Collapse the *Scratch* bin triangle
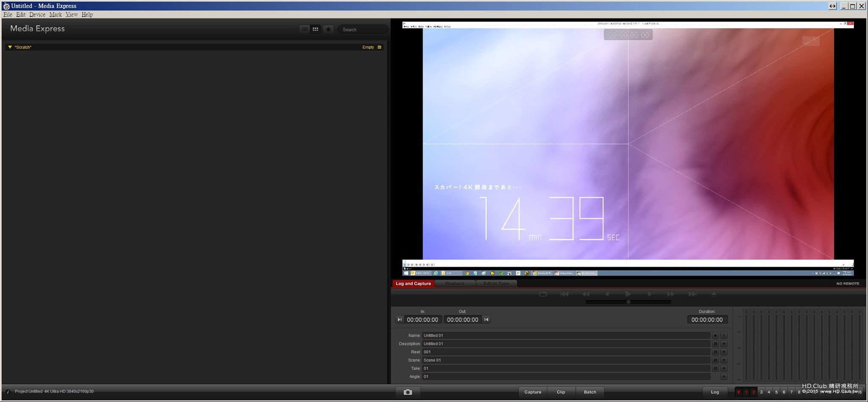Viewport: 868px width, 402px height. pyautogui.click(x=10, y=47)
